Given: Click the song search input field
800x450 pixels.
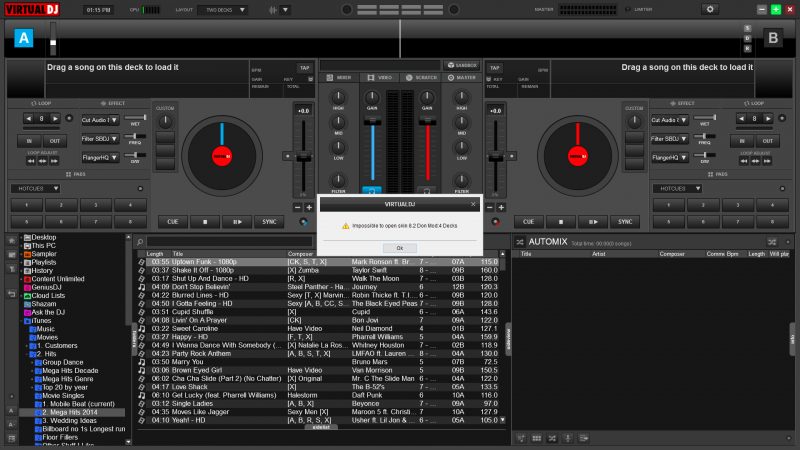Looking at the screenshot, I should (x=229, y=242).
